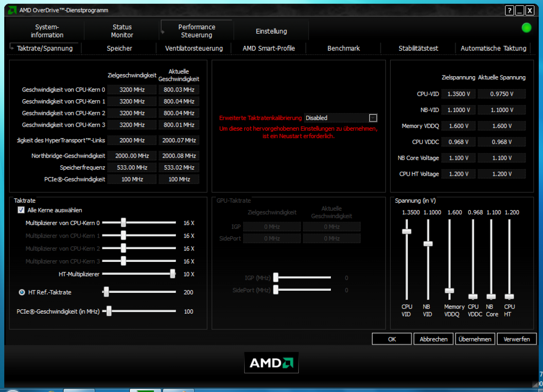Click CPU-Kern 0 target speed 3200 MHz
This screenshot has height=392, width=543.
tap(132, 89)
